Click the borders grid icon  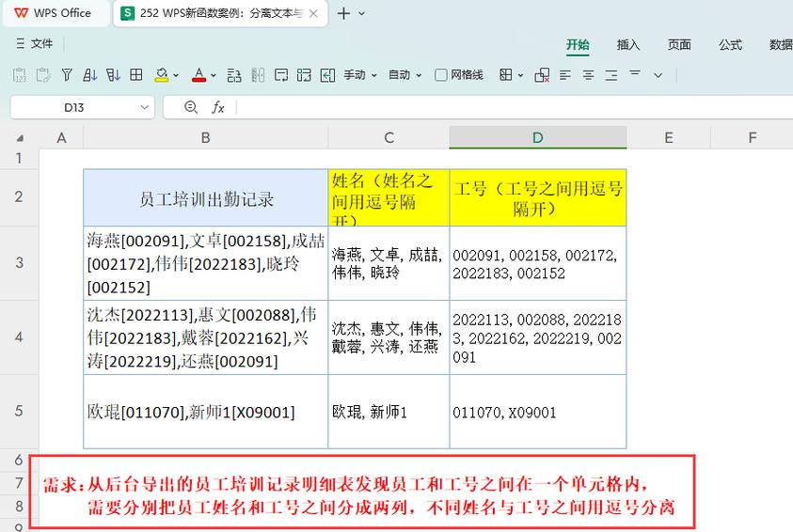pos(506,75)
